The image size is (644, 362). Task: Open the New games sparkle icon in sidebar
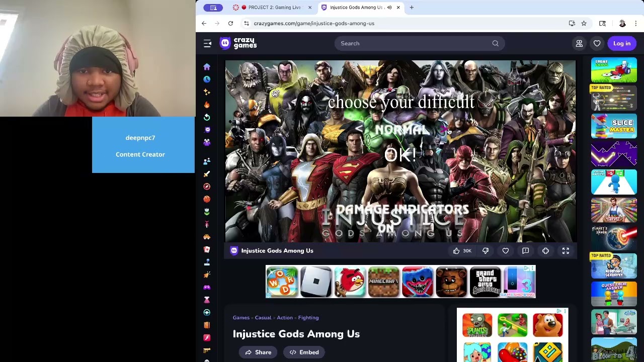(207, 92)
